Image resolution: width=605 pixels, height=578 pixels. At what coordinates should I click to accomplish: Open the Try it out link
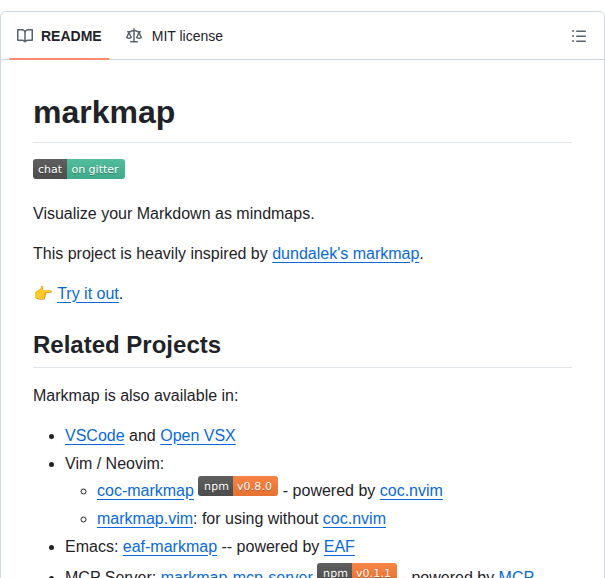[88, 294]
